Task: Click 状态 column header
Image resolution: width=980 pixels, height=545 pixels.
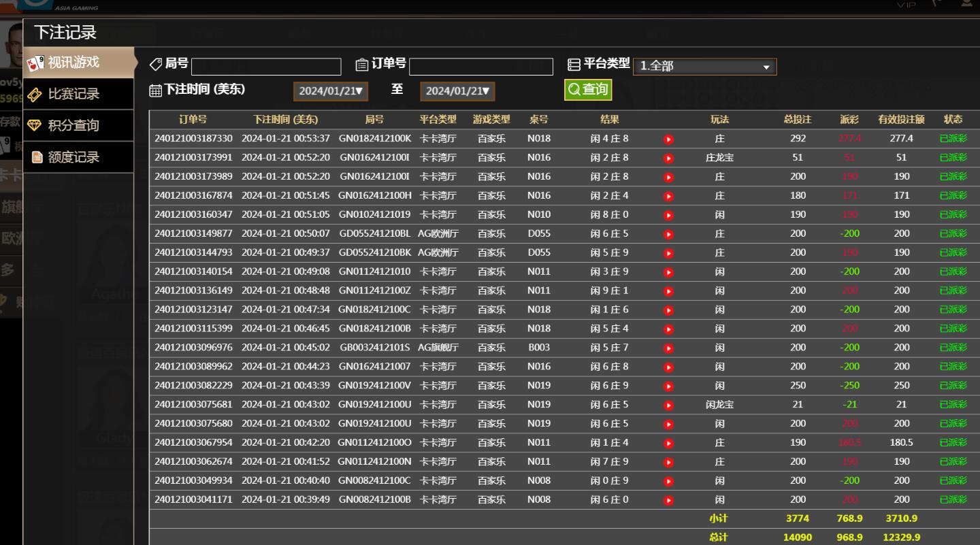Action: click(x=953, y=119)
